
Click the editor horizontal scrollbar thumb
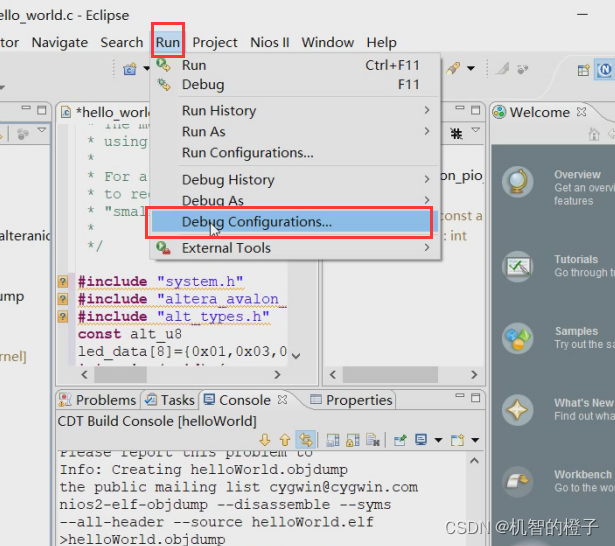pos(121,375)
